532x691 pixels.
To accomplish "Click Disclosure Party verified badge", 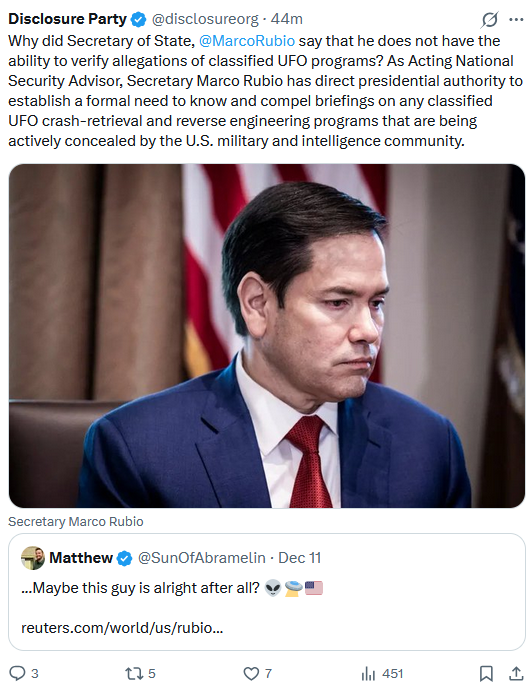I will tap(139, 19).
